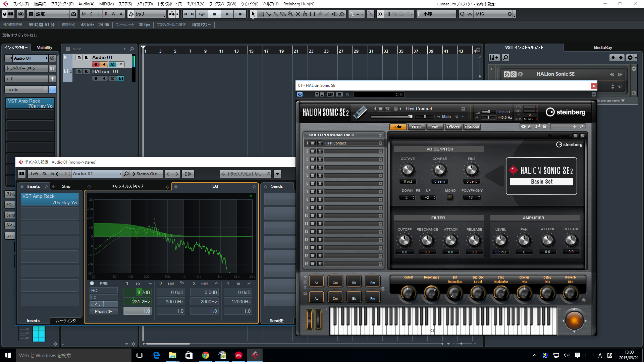The width and height of the screenshot is (644, 362).
Task: Mute the Audio 01 track
Action: click(79, 58)
